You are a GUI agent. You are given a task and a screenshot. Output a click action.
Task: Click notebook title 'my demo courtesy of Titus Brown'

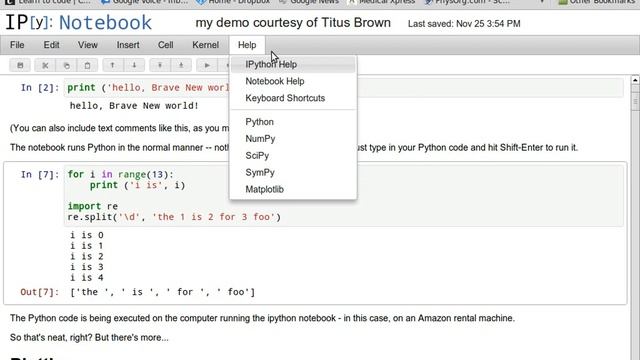293,22
